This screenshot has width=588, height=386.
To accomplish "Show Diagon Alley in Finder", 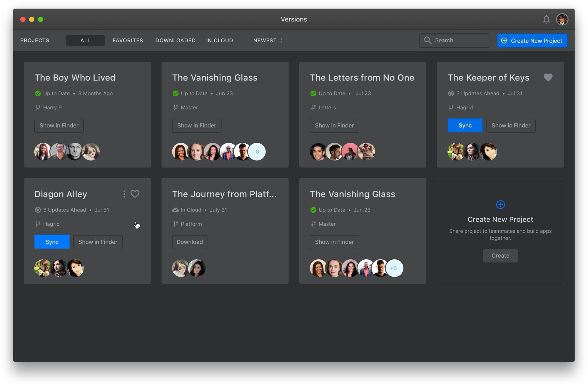I will 98,242.
